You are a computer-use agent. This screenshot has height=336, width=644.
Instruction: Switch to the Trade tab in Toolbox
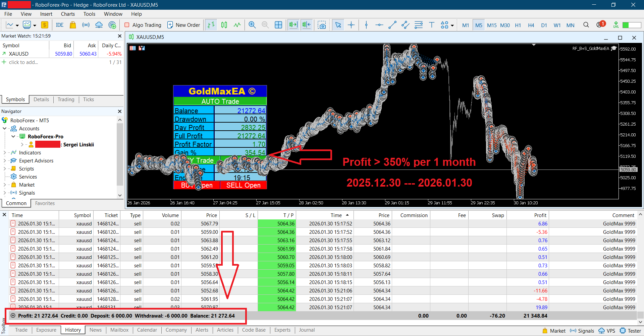(x=21, y=330)
